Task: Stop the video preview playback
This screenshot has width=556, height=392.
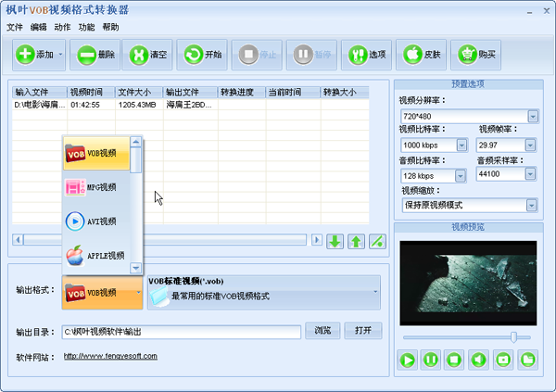Action: (455, 359)
